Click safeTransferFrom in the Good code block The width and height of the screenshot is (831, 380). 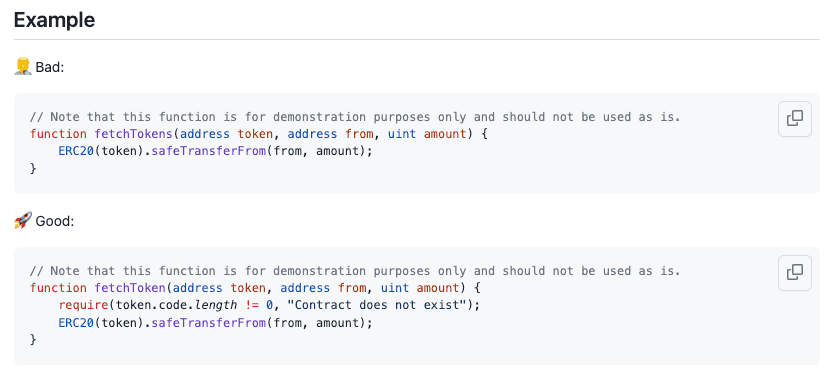pos(209,322)
